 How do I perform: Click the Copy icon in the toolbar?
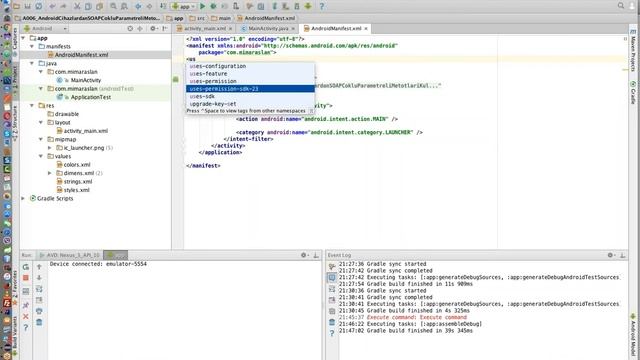click(88, 6)
